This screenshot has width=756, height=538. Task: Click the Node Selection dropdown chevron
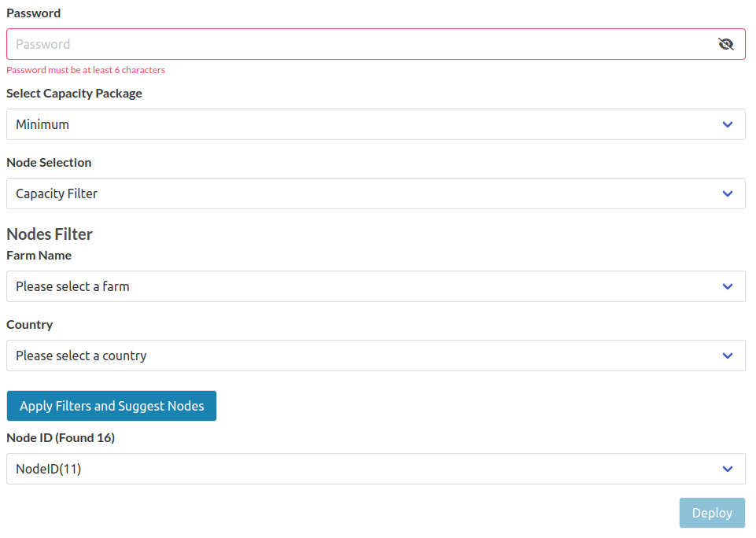click(727, 193)
